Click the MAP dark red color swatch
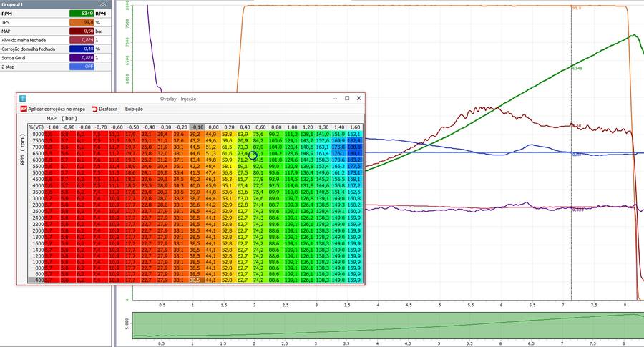Screen dimensions: 644x347 coord(82,31)
